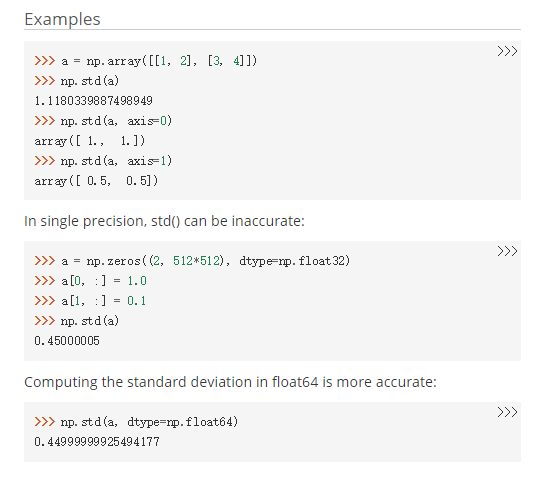Click the np.std(a) line in second block
556x485 pixels.
point(77,321)
